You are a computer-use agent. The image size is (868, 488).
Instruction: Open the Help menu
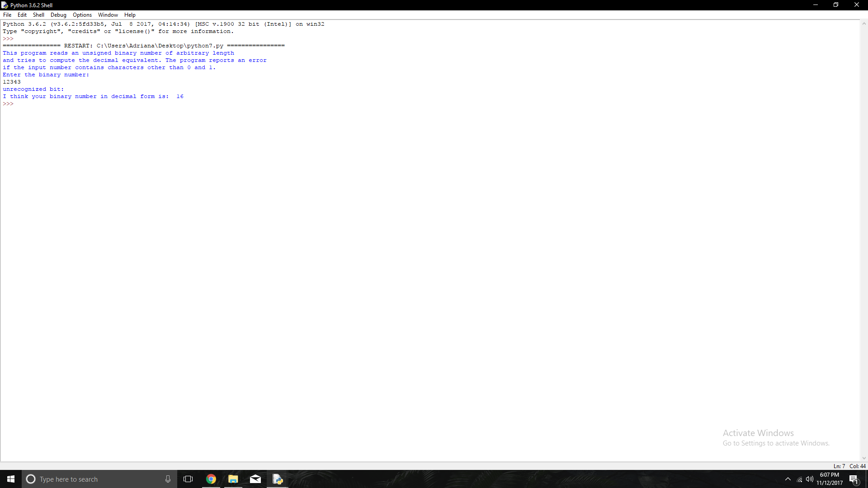pos(130,15)
